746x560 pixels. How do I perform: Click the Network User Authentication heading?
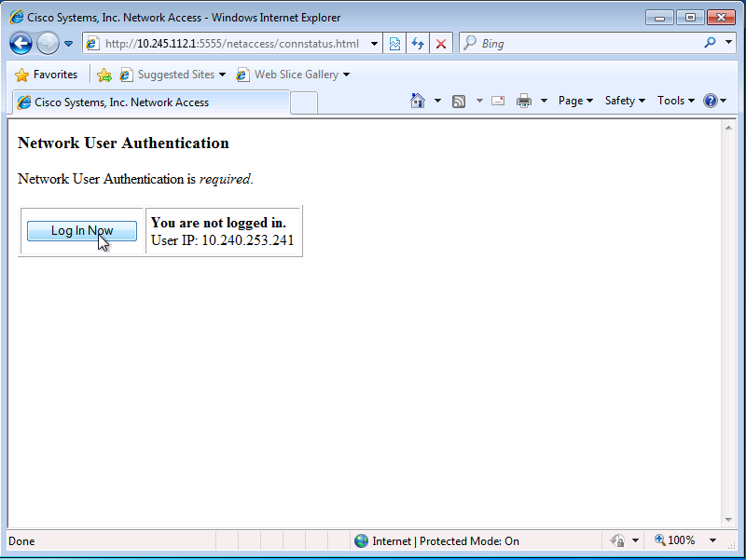coord(123,143)
